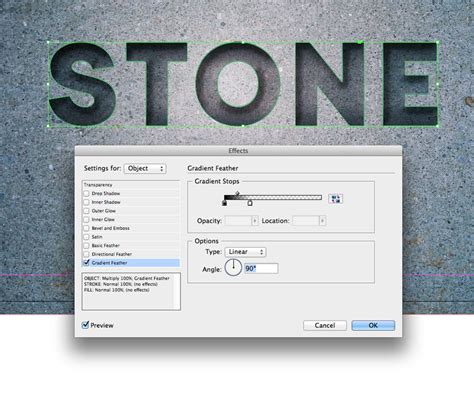Click the gradient ramp bar

tap(273, 198)
